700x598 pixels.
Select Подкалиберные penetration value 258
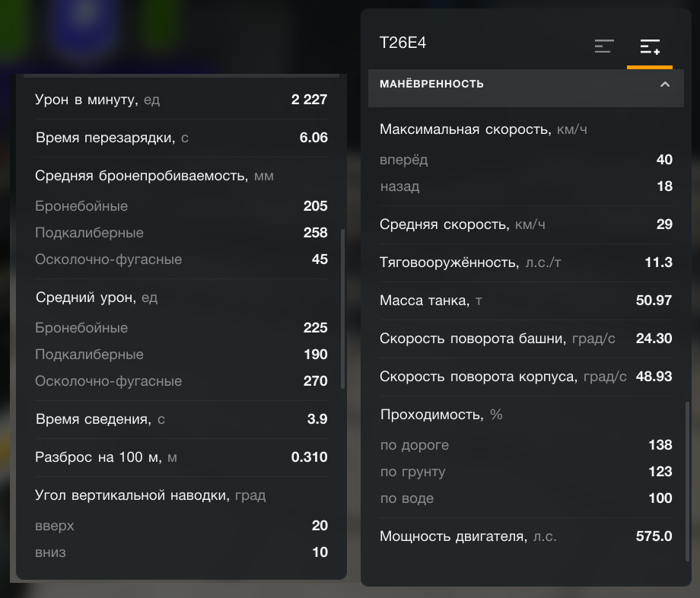coord(315,233)
